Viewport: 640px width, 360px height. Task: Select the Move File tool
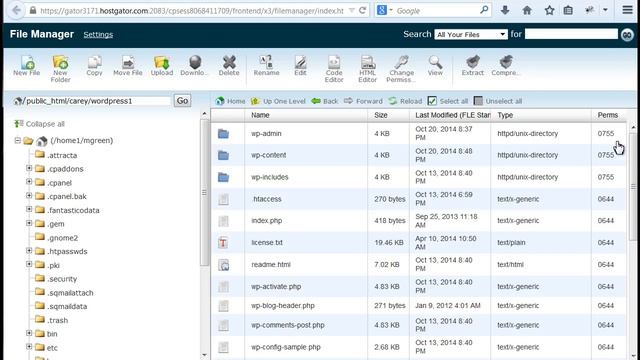point(128,66)
